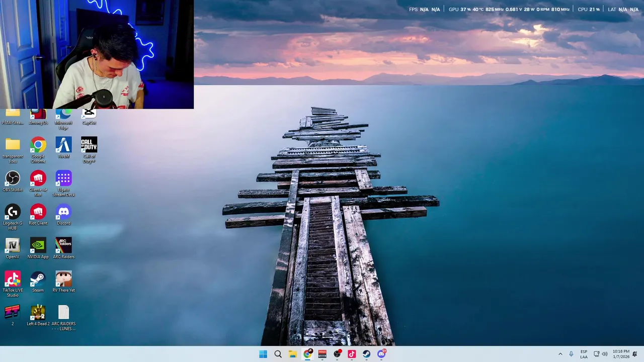The width and height of the screenshot is (644, 362).
Task: Click the LAT N/A overlay readout
Action: click(x=623, y=10)
